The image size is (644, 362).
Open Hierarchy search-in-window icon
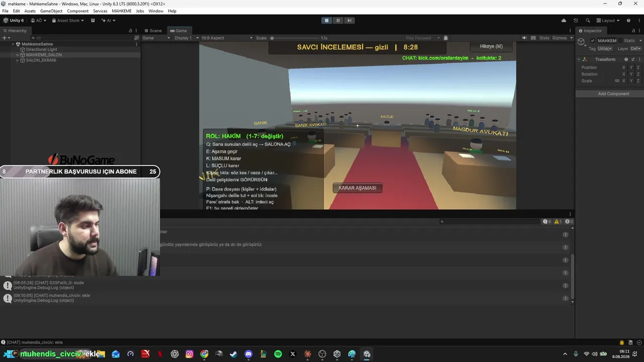point(136,38)
